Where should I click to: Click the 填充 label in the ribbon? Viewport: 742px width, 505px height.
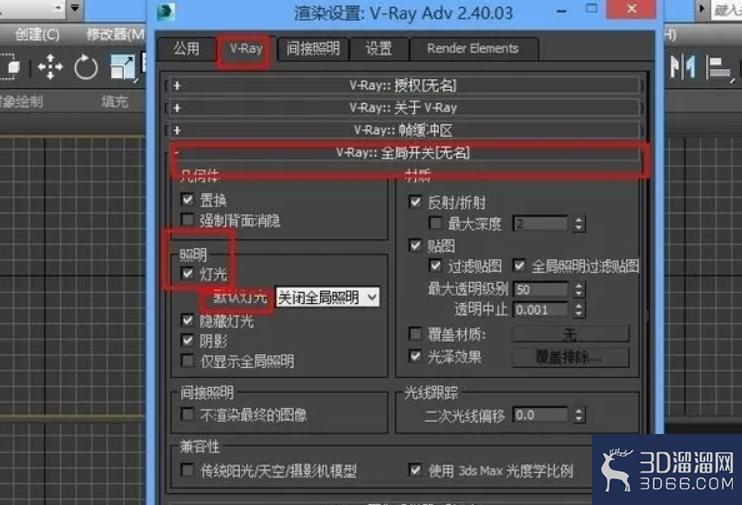[x=115, y=101]
